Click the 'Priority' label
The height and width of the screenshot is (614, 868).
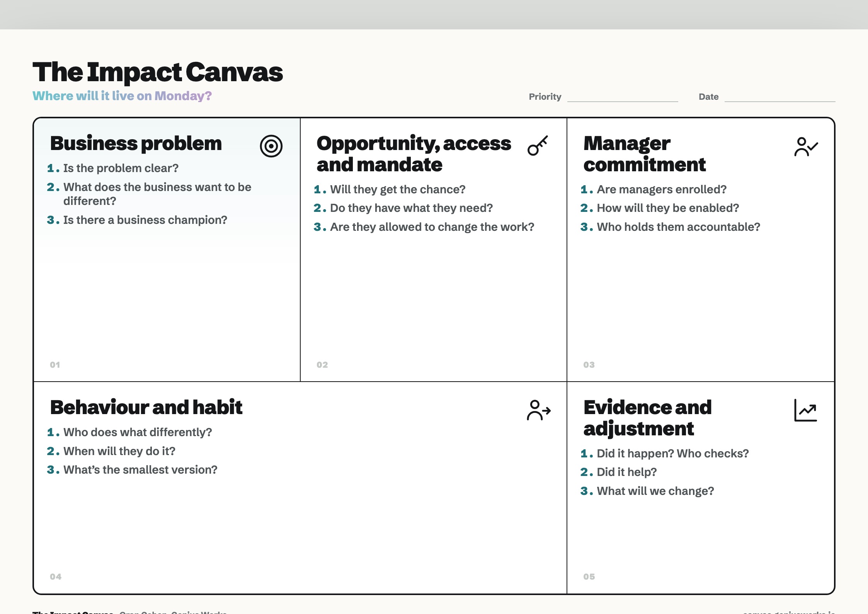pos(545,97)
